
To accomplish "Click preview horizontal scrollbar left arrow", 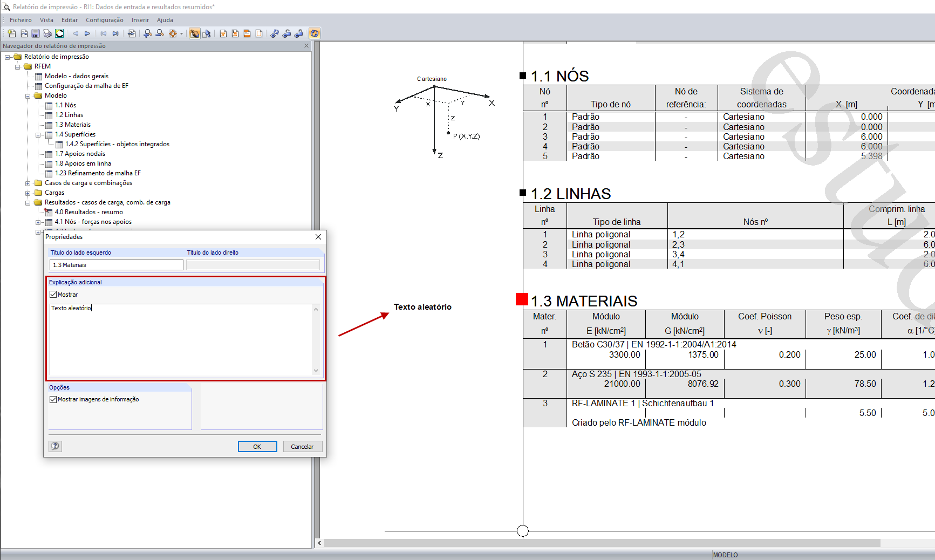I will coord(319,543).
